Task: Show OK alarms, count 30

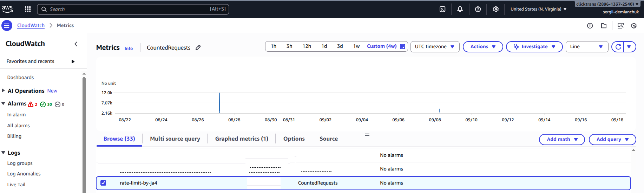Action: pos(46,104)
